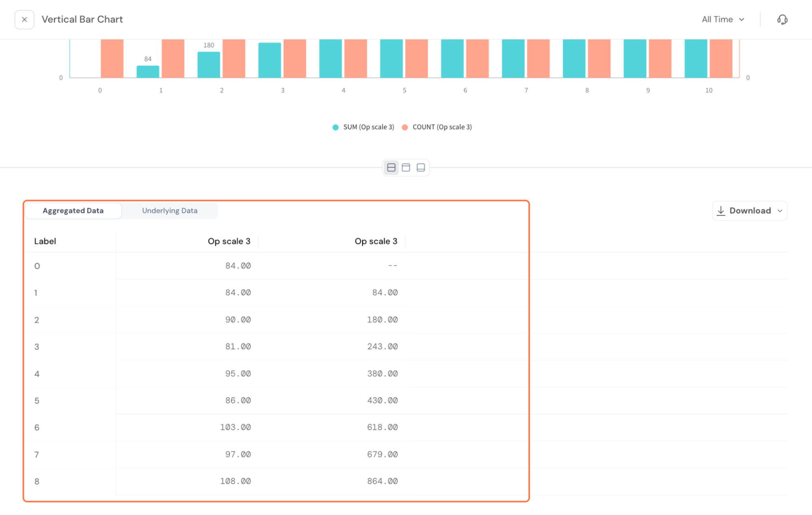This screenshot has height=515, width=812.
Task: Expand the Download options chevron
Action: click(x=780, y=211)
